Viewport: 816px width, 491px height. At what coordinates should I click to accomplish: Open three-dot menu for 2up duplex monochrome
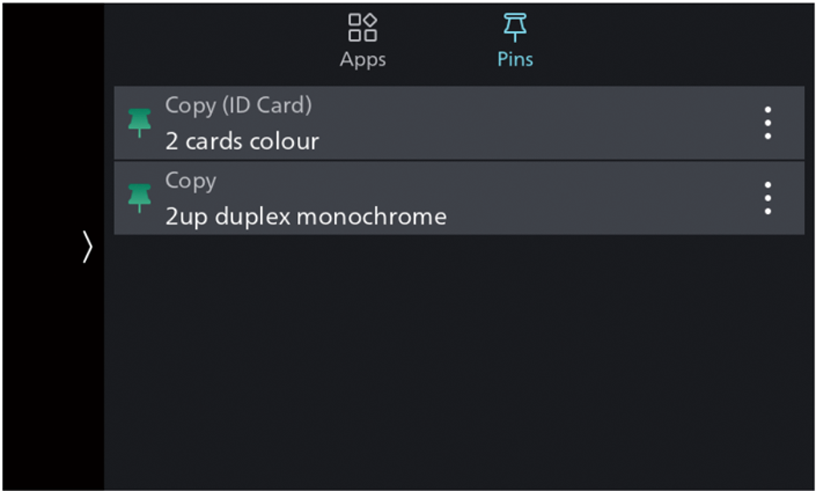tap(767, 198)
